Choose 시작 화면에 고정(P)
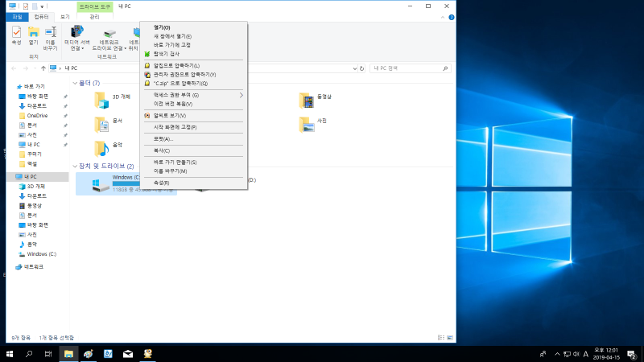Image resolution: width=644 pixels, height=362 pixels. click(193, 127)
